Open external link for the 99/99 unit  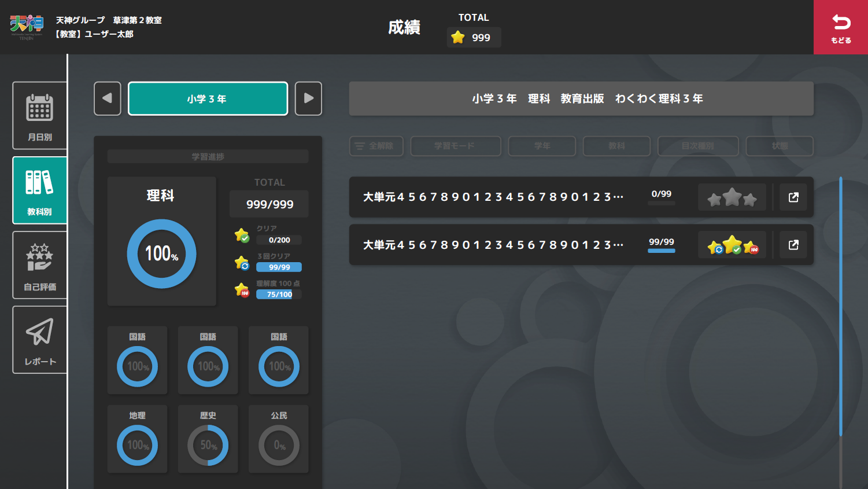click(793, 245)
